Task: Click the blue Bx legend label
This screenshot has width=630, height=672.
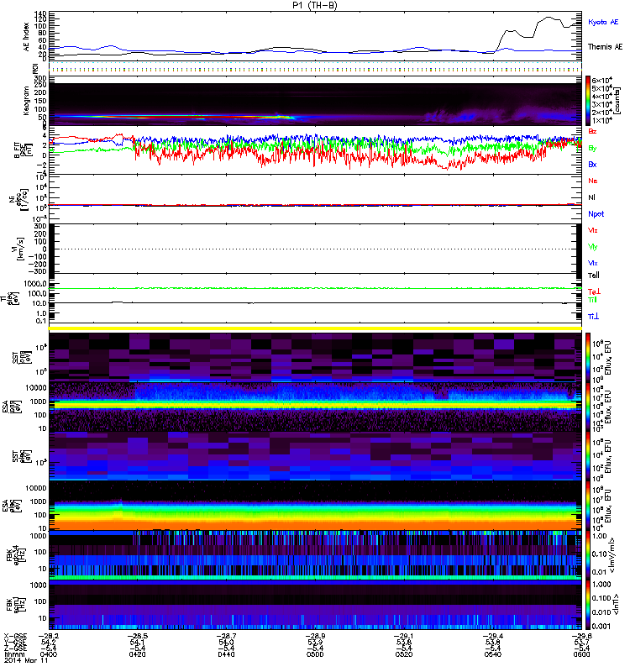Action: point(593,165)
